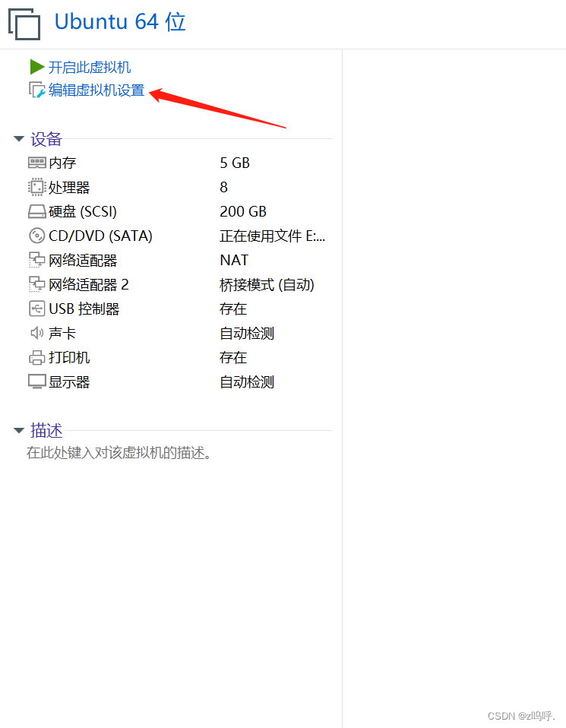Select the 网络适配器 2 row label
The height and width of the screenshot is (728, 566).
[89, 285]
